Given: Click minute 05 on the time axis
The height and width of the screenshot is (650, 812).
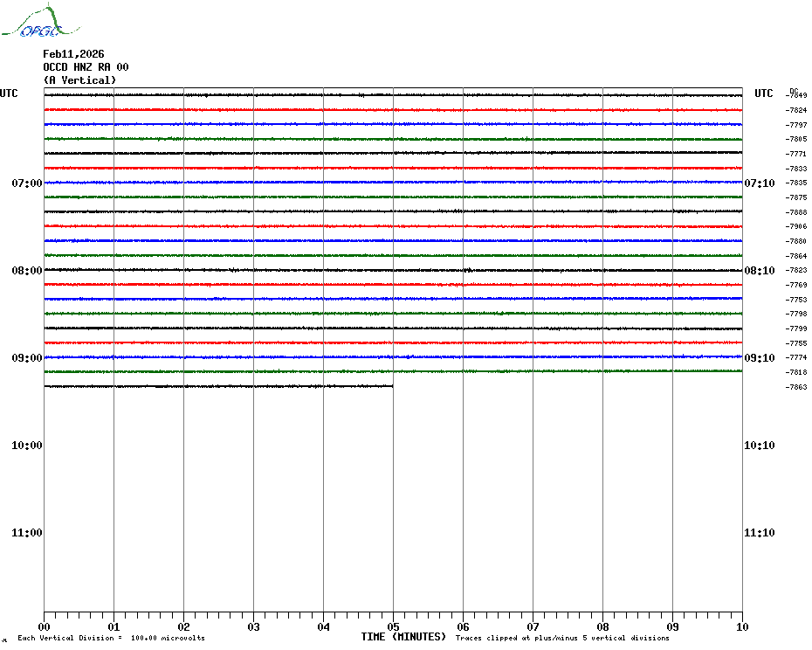Looking at the screenshot, I should pyautogui.click(x=393, y=626).
